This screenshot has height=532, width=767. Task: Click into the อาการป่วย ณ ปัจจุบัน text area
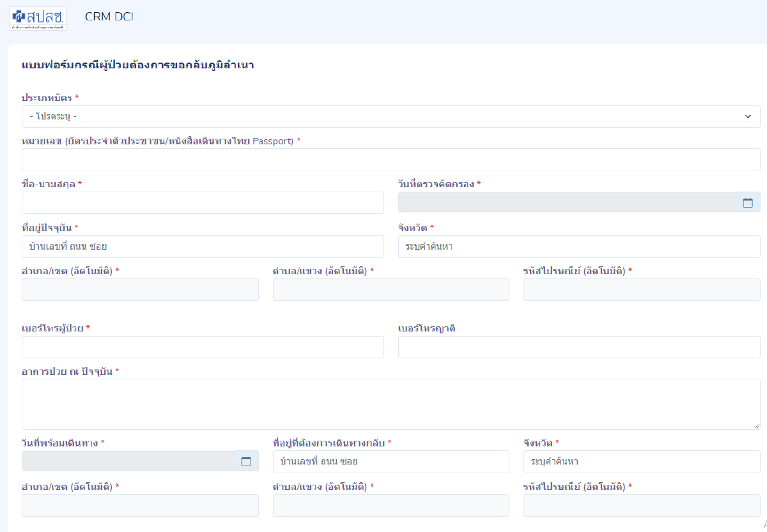coord(391,404)
